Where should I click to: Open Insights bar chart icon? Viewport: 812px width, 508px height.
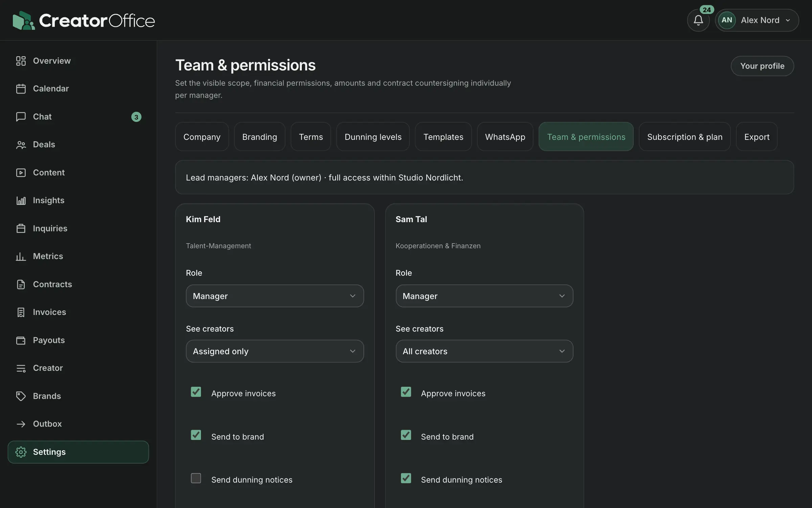(21, 200)
